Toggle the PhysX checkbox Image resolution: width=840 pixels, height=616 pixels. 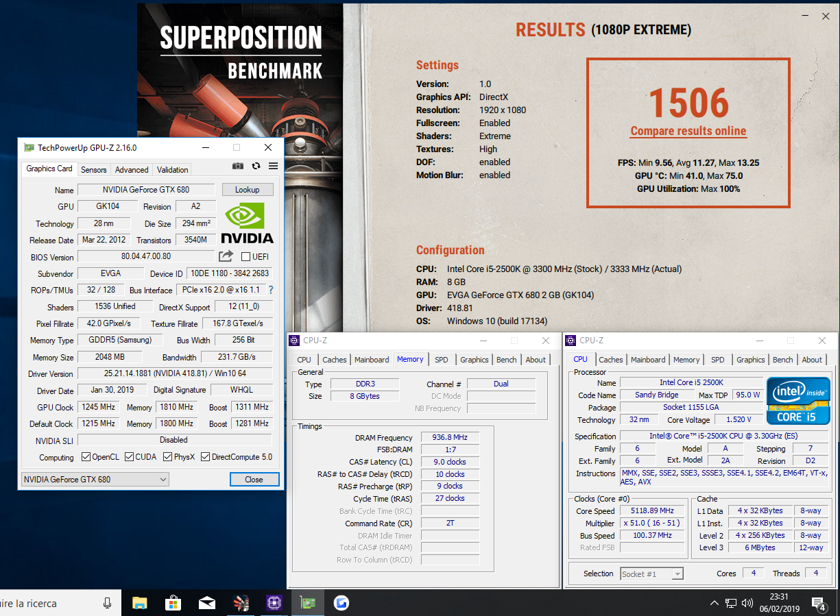167,457
